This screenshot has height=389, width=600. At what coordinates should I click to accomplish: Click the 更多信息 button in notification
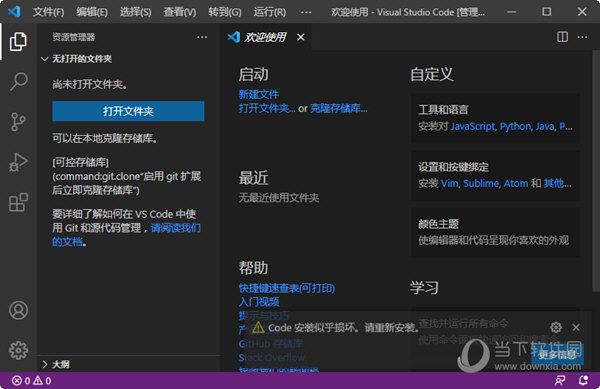[x=557, y=355]
